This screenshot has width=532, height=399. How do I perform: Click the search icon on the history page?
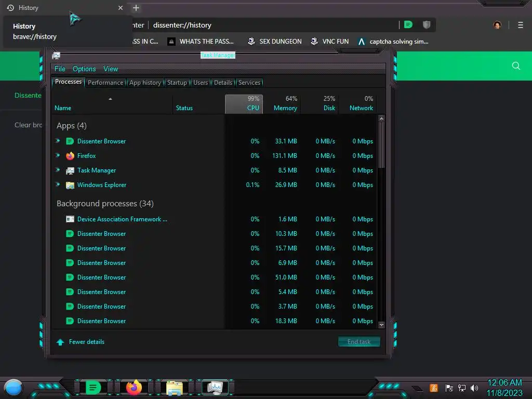coord(516,65)
